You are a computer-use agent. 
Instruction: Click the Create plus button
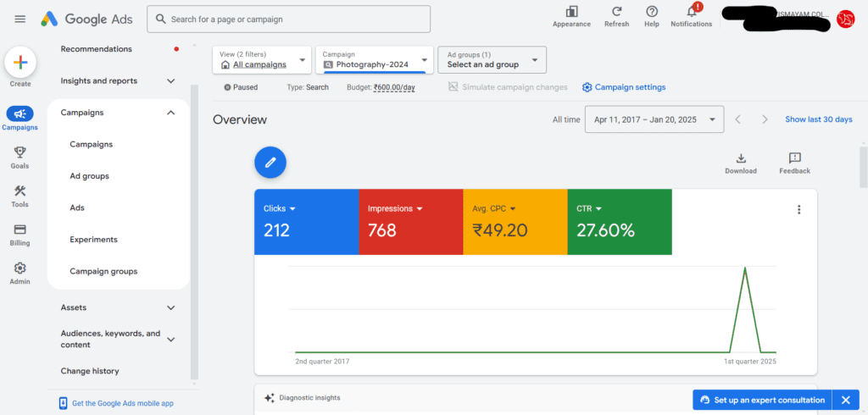(x=20, y=63)
